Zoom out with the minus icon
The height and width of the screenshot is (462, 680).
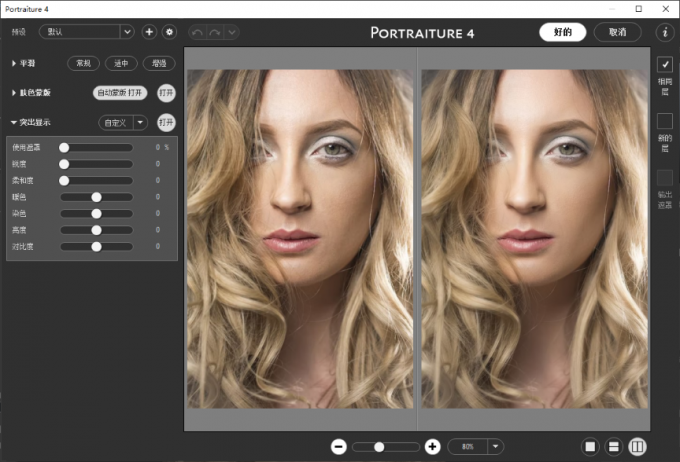point(339,447)
